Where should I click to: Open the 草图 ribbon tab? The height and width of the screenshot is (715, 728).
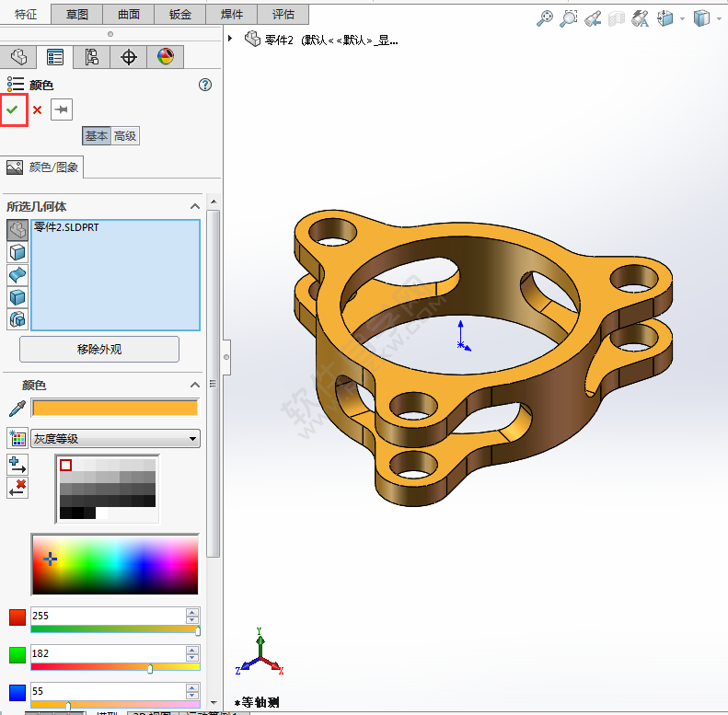(x=77, y=15)
